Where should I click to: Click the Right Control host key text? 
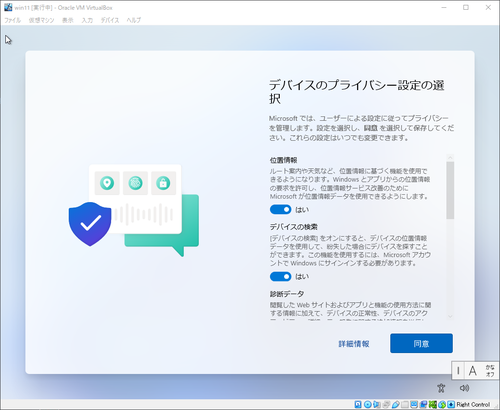(473, 405)
